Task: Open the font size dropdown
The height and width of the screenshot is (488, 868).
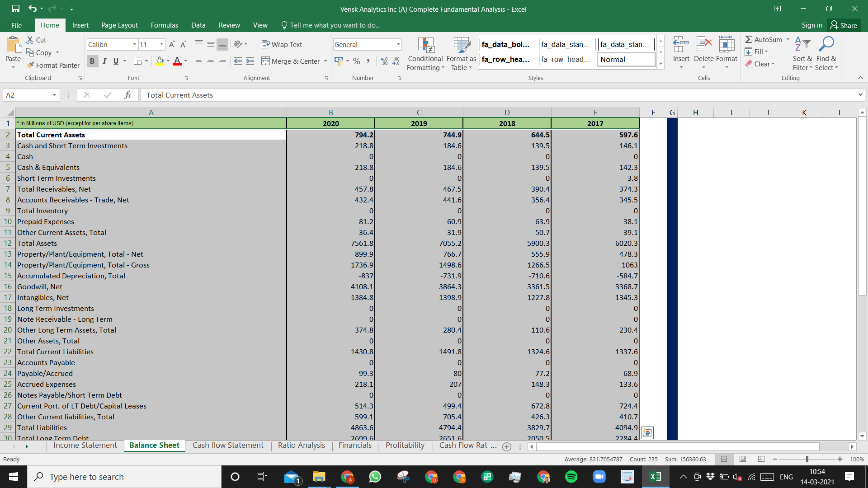Action: [x=162, y=44]
